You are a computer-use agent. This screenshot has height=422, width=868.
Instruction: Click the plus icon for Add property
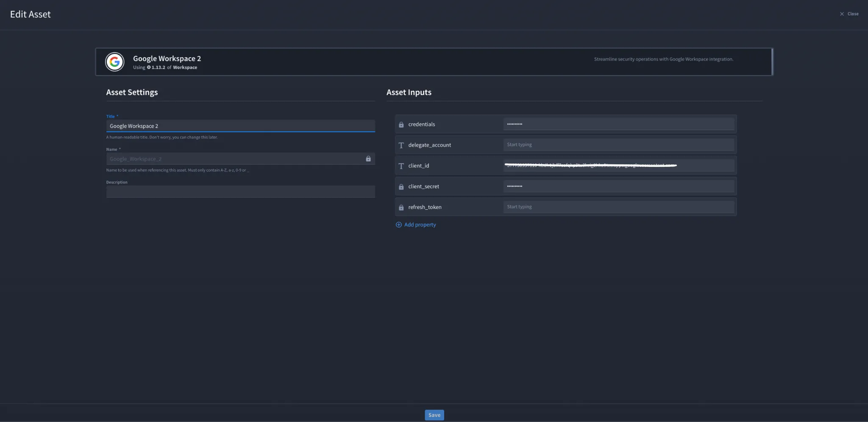click(x=398, y=225)
